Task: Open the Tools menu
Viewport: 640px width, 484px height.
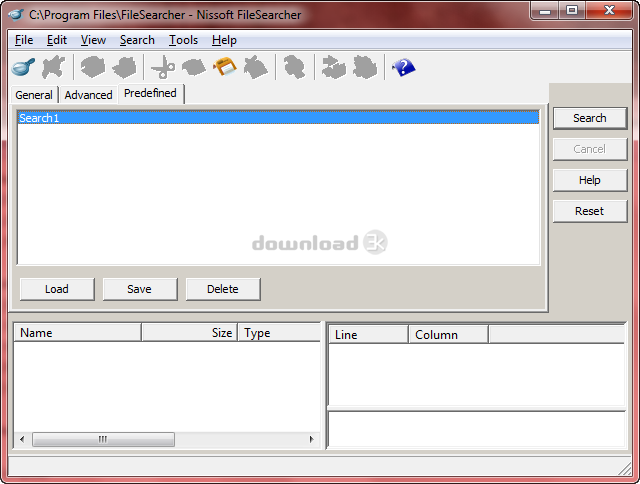Action: point(183,40)
